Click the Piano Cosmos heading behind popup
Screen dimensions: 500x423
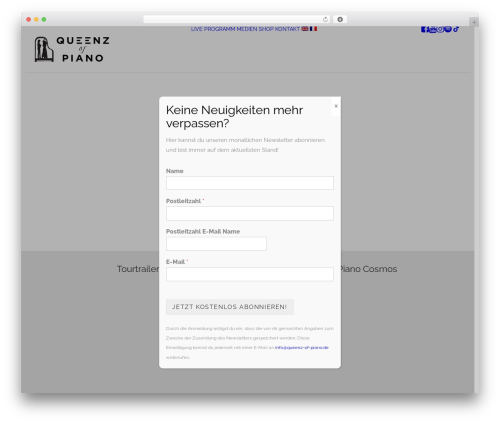coord(369,269)
